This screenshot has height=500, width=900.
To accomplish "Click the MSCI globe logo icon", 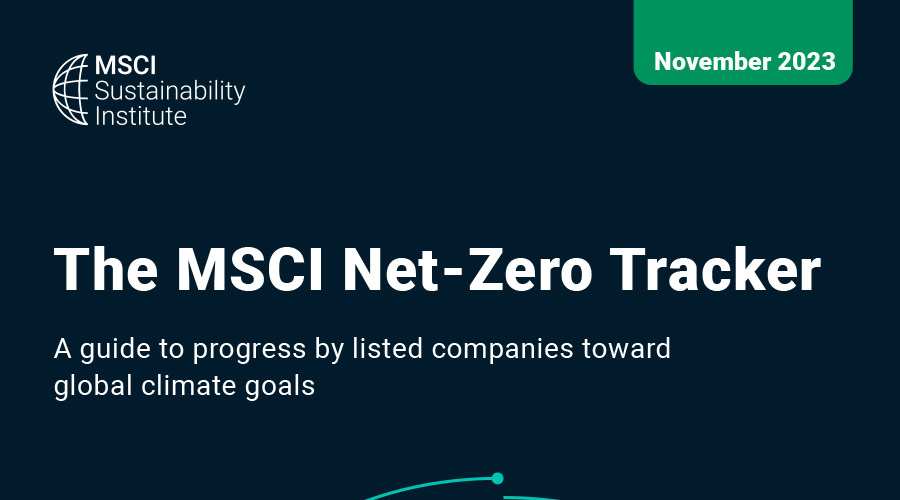I will click(72, 90).
